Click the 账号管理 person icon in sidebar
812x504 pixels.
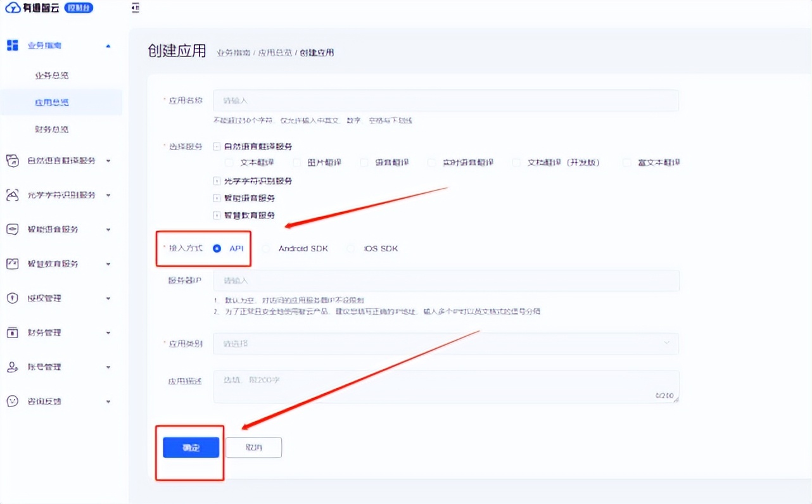pos(12,367)
